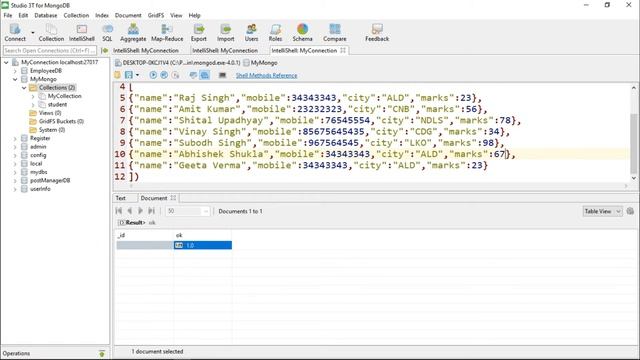Screen dimensions: 640x360
Task: Click the Import toolbar icon
Action: [225, 32]
